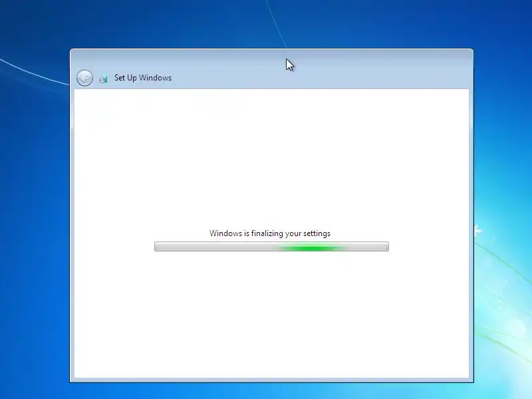Image resolution: width=532 pixels, height=399 pixels.
Task: Click the Set Up Windows setup icon
Action: 103,78
